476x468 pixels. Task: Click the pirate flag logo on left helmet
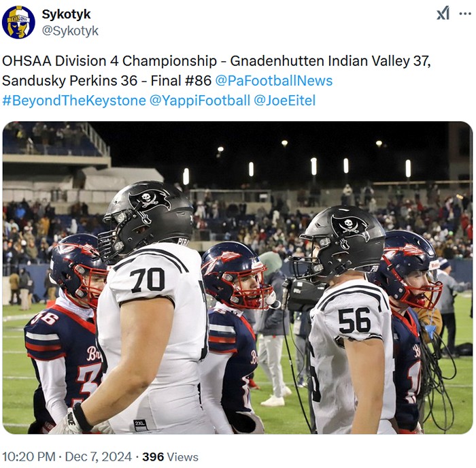tap(148, 199)
